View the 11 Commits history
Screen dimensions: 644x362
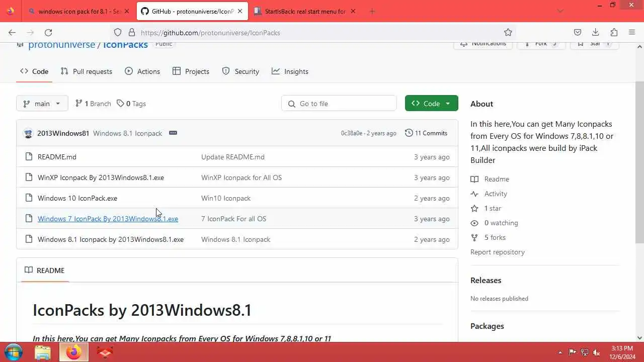426,133
